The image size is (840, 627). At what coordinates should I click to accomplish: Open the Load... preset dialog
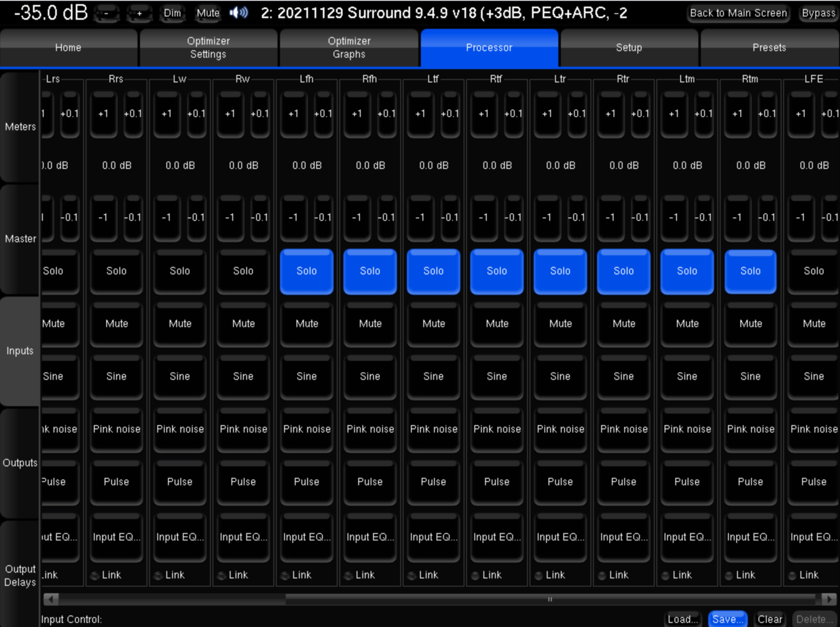point(682,619)
